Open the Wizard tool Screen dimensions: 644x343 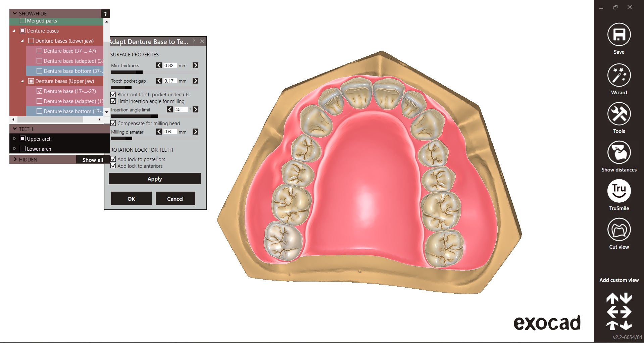point(619,75)
